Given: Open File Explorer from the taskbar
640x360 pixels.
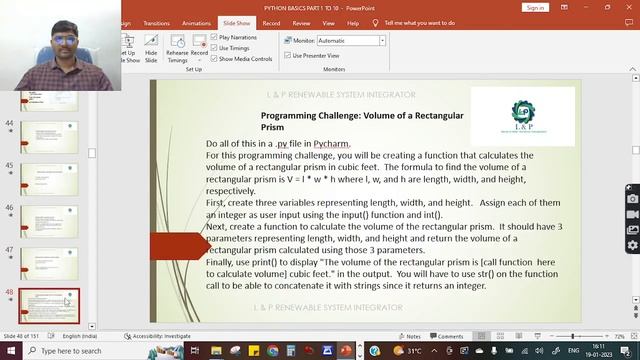Looking at the screenshot, I should pyautogui.click(x=216, y=351).
